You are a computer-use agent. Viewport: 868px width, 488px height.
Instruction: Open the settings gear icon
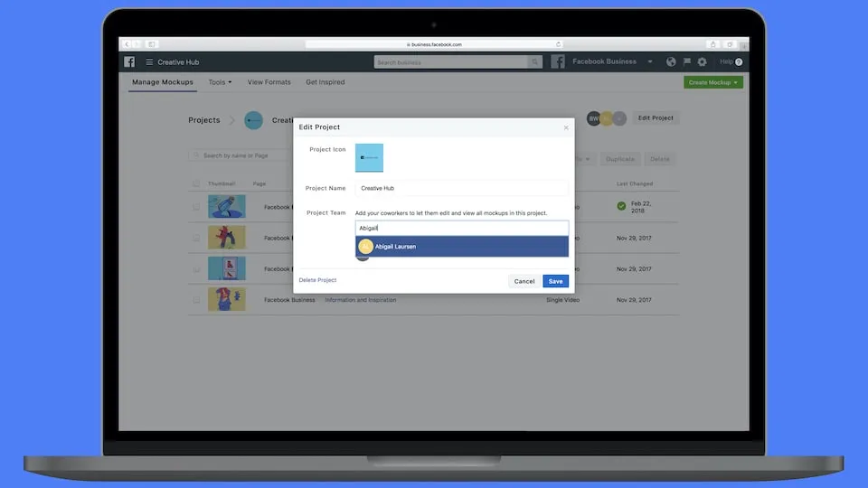[x=702, y=62]
